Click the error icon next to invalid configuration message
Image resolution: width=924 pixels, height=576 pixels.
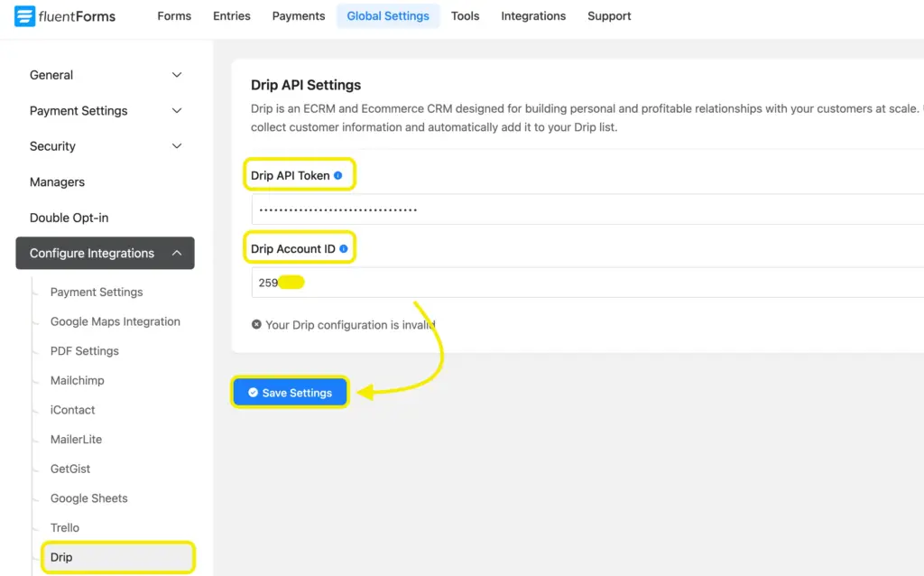coord(256,324)
